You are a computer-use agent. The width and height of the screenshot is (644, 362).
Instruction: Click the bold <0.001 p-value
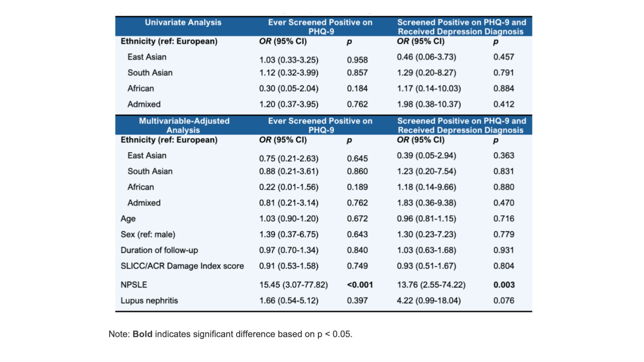(x=360, y=285)
